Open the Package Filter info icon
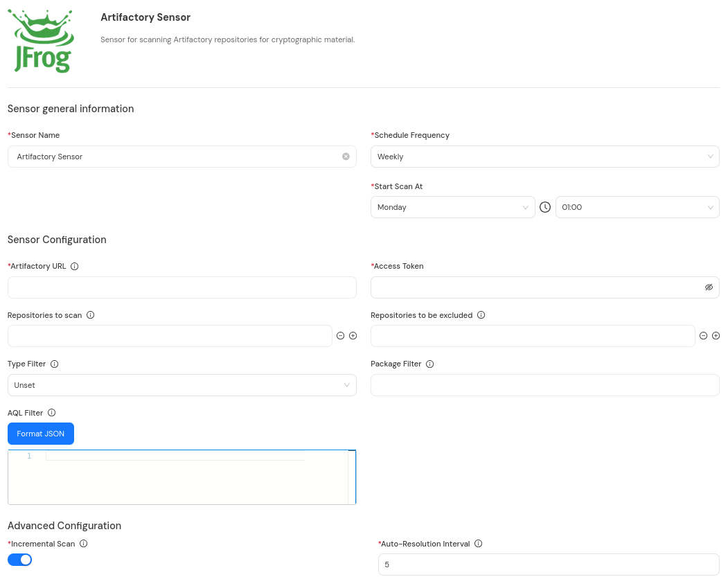The height and width of the screenshot is (586, 728). tap(430, 364)
